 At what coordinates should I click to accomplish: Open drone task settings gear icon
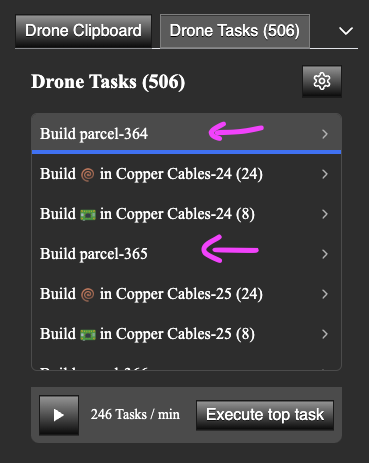click(x=322, y=81)
